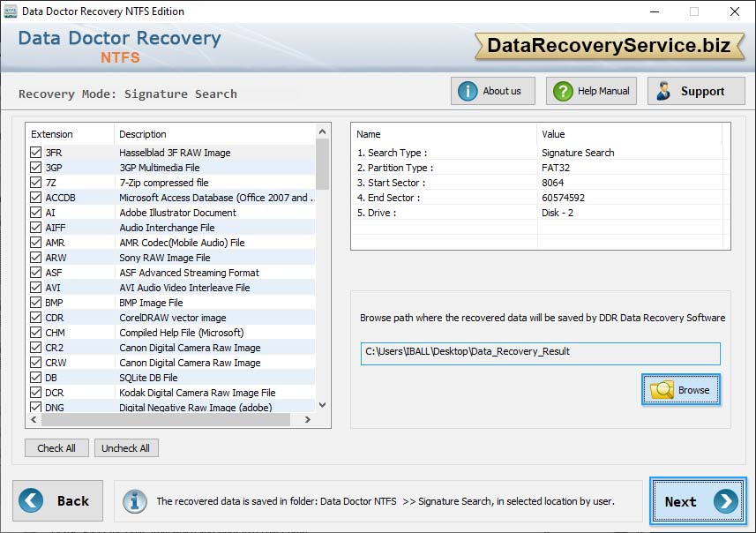Screen dimensions: 756x533
Task: Toggle the 7Z extension checkbox
Action: point(35,183)
